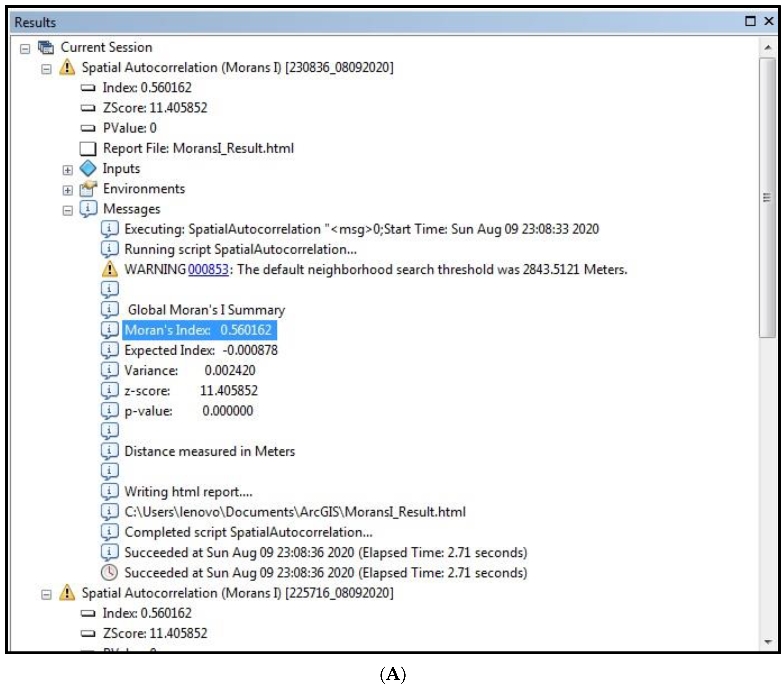This screenshot has height=688, width=784.
Task: Click the Messages speech bubble icon
Action: click(88, 209)
